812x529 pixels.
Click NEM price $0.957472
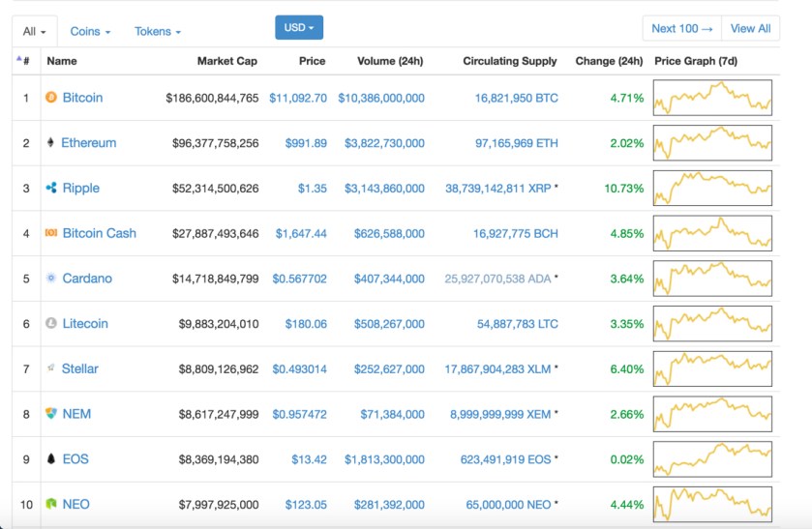tap(299, 414)
